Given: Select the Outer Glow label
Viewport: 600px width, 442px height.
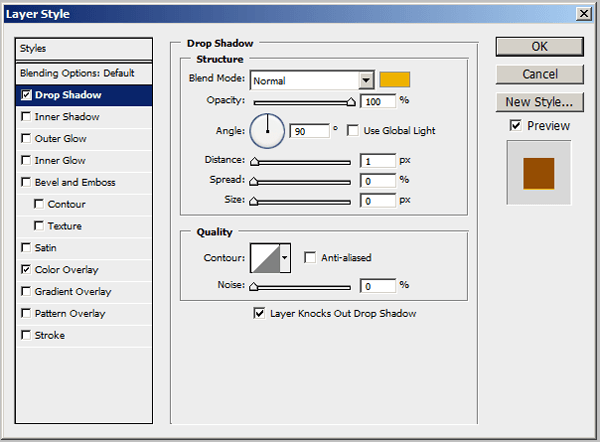Looking at the screenshot, I should (x=60, y=139).
